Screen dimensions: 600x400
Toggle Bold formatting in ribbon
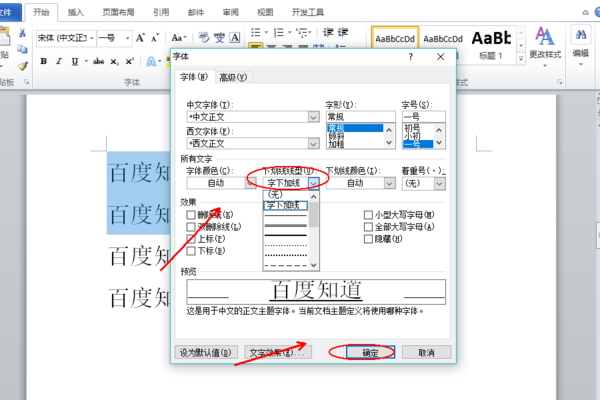tap(44, 61)
